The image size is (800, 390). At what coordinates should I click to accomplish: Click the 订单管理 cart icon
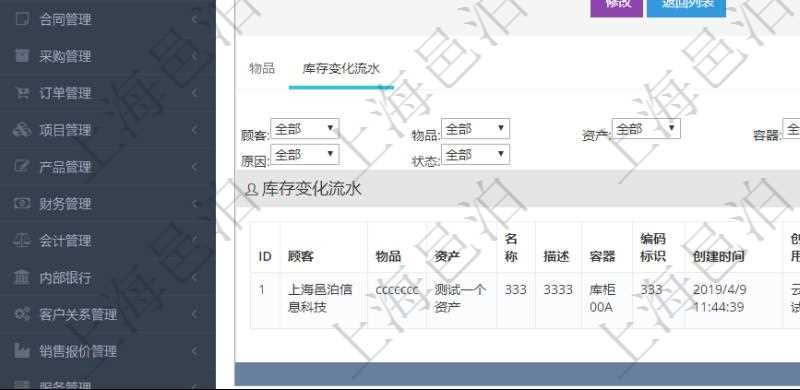tap(22, 93)
